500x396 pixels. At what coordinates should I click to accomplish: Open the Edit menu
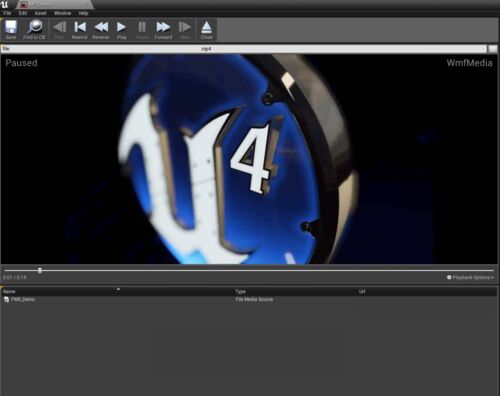(23, 13)
